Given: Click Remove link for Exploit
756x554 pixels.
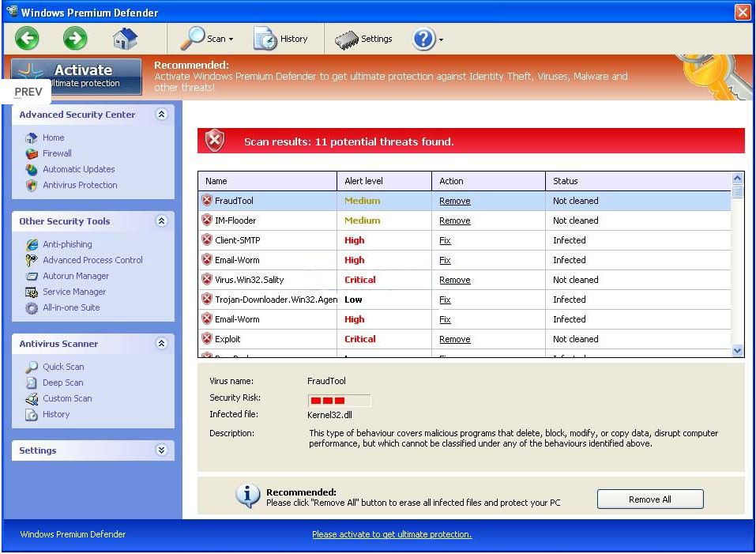Looking at the screenshot, I should (455, 339).
